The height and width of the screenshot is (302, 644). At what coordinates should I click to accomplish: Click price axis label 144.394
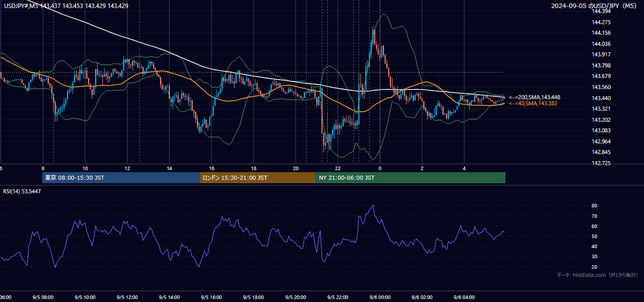pos(602,11)
